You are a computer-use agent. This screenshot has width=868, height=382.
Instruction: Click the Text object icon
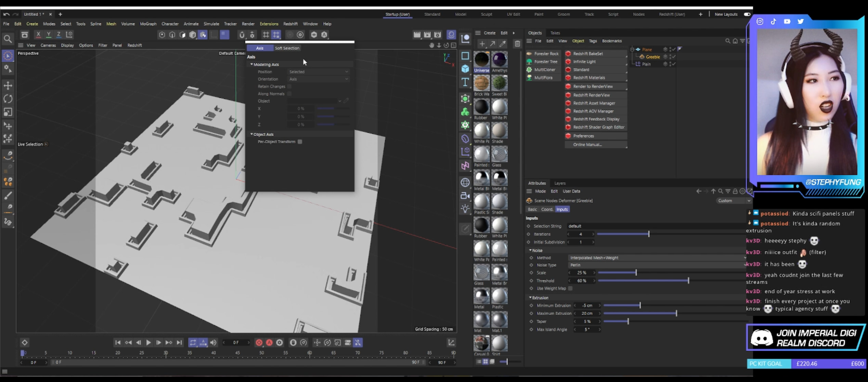click(x=465, y=82)
